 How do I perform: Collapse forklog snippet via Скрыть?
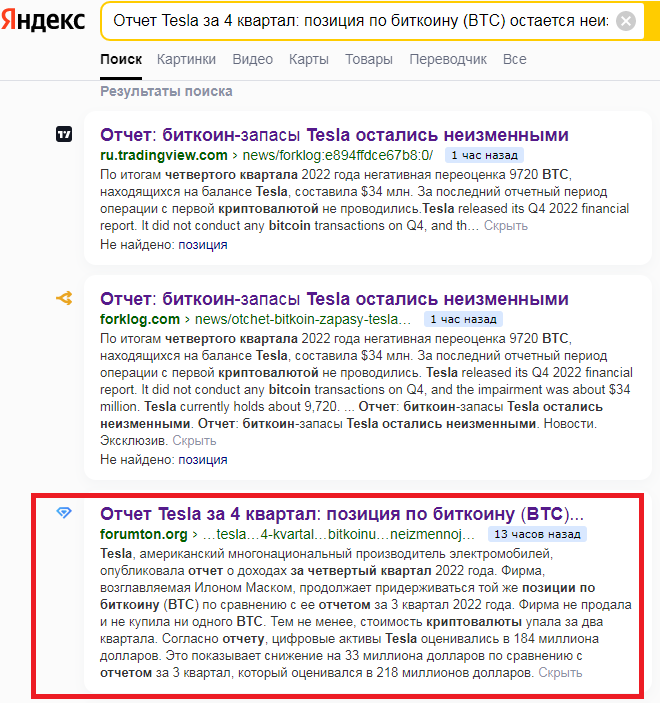pyautogui.click(x=194, y=441)
